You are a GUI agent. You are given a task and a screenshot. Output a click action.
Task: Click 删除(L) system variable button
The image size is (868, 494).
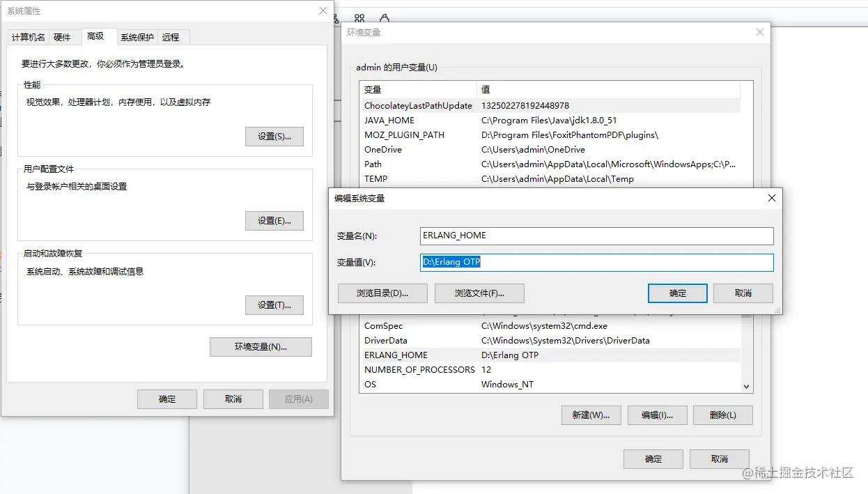[x=723, y=415]
